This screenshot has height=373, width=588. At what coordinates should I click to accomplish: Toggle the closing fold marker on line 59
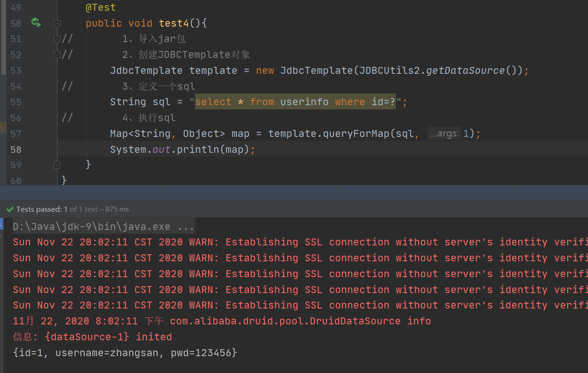[57, 165]
